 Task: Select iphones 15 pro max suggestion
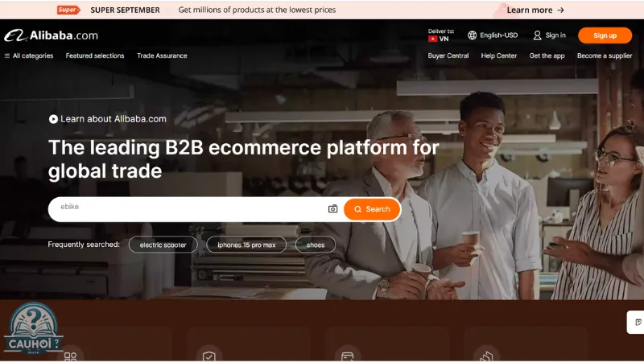[246, 245]
